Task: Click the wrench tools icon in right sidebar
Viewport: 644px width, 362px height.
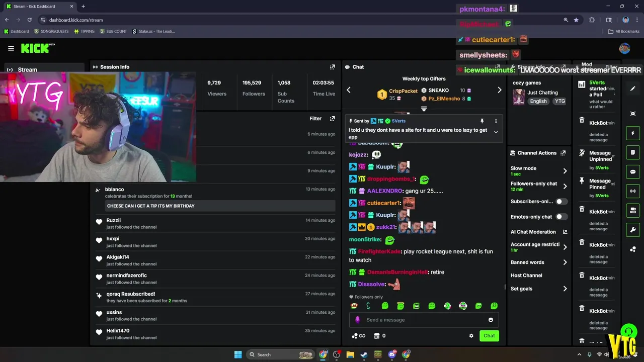Action: pyautogui.click(x=633, y=230)
